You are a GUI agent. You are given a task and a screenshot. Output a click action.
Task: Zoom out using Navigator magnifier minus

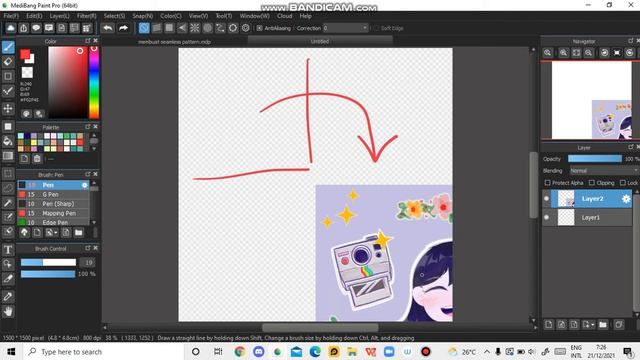(588, 53)
